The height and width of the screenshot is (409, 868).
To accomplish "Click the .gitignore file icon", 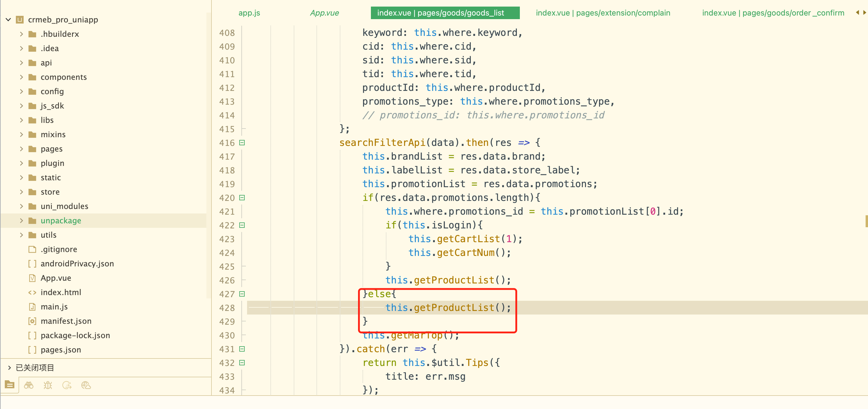I will click(32, 249).
